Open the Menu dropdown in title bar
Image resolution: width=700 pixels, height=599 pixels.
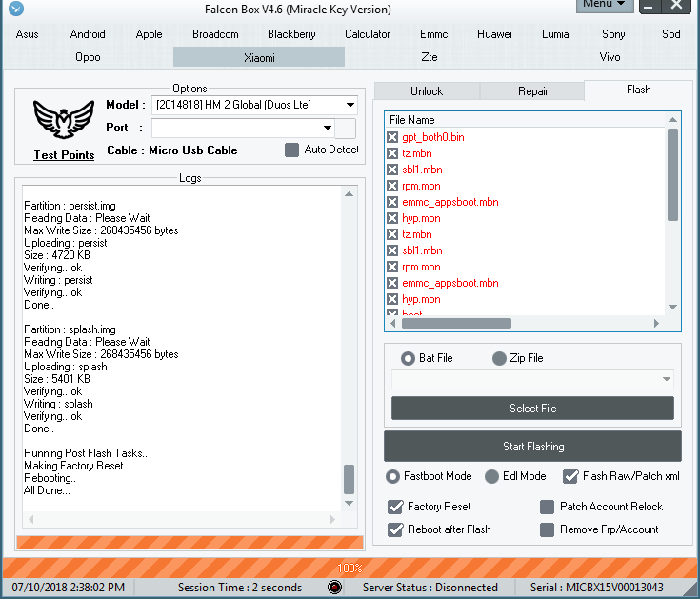click(605, 6)
